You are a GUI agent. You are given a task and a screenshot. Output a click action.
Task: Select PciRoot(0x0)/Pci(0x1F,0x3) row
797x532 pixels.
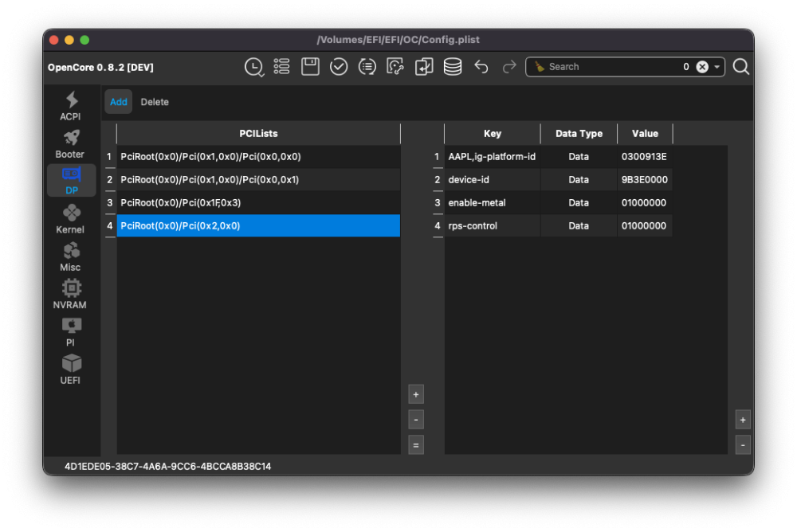tap(258, 202)
